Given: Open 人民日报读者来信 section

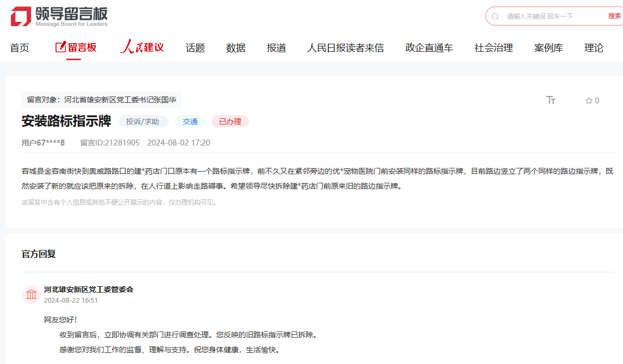Looking at the screenshot, I should click(345, 48).
